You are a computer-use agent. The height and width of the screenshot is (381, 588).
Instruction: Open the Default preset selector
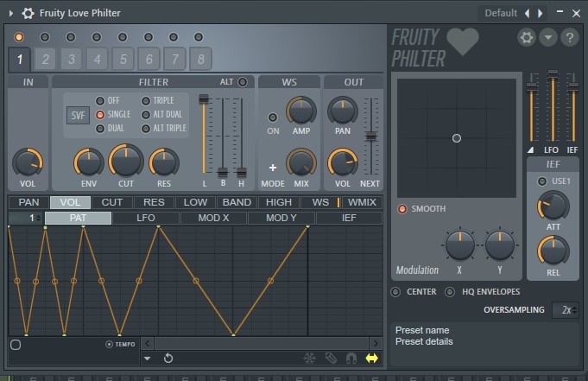[501, 13]
